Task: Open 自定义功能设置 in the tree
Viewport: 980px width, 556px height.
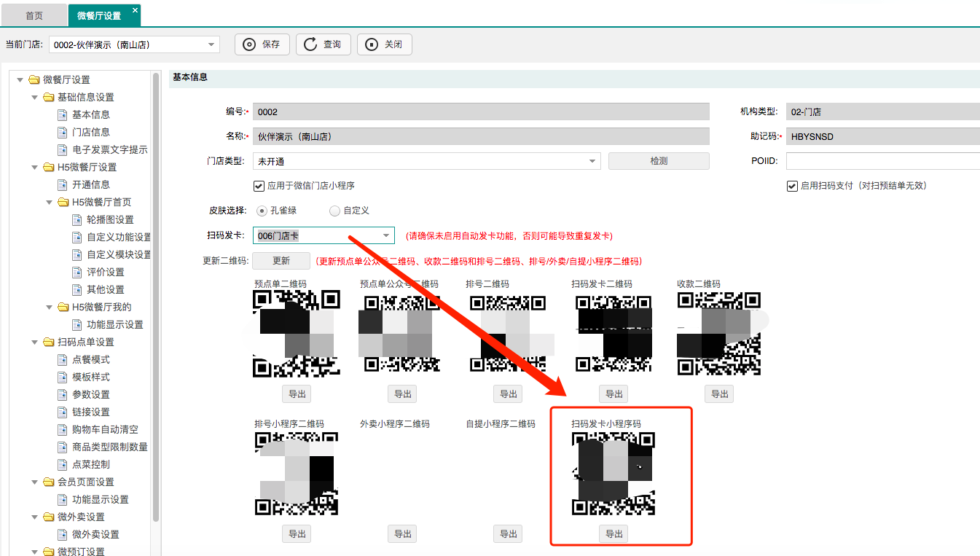Action: [119, 237]
